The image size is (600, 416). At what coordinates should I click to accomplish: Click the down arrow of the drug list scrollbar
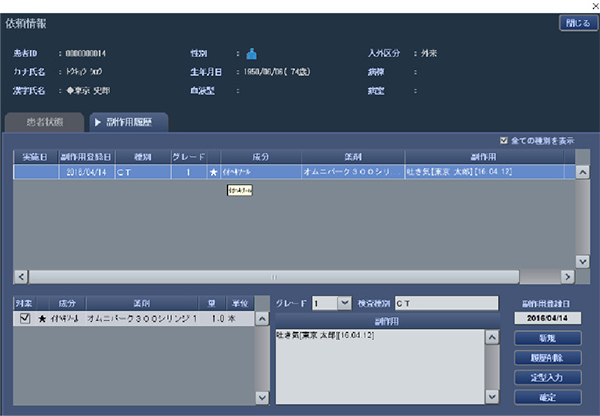(x=262, y=398)
